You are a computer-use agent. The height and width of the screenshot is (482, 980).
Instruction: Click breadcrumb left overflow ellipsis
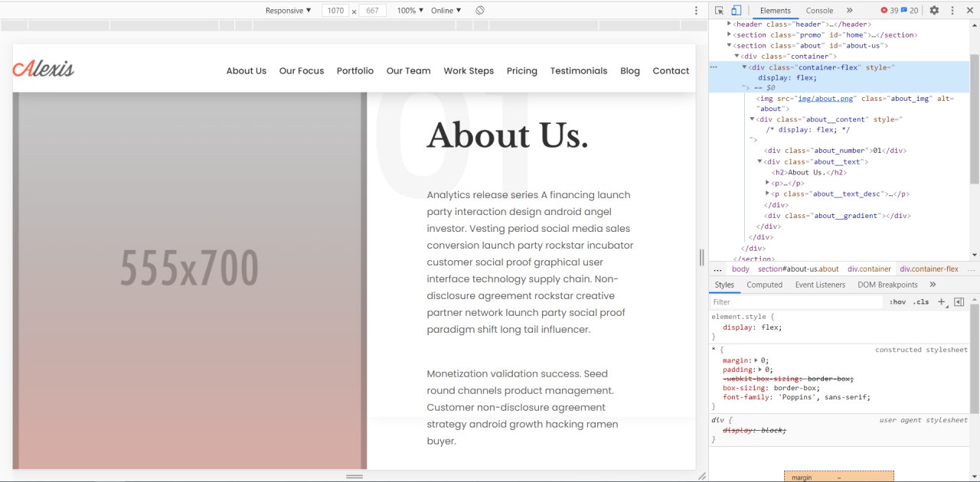(x=717, y=269)
